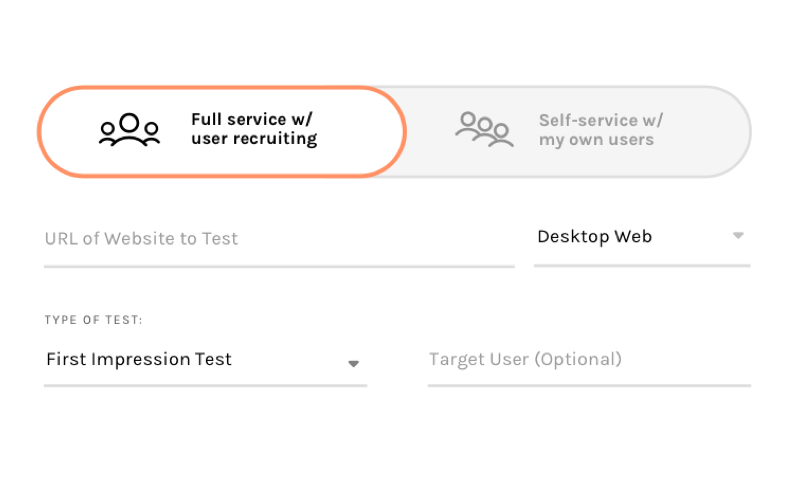Click the arrow next to Desktop Web
The image size is (805, 492).
click(738, 236)
